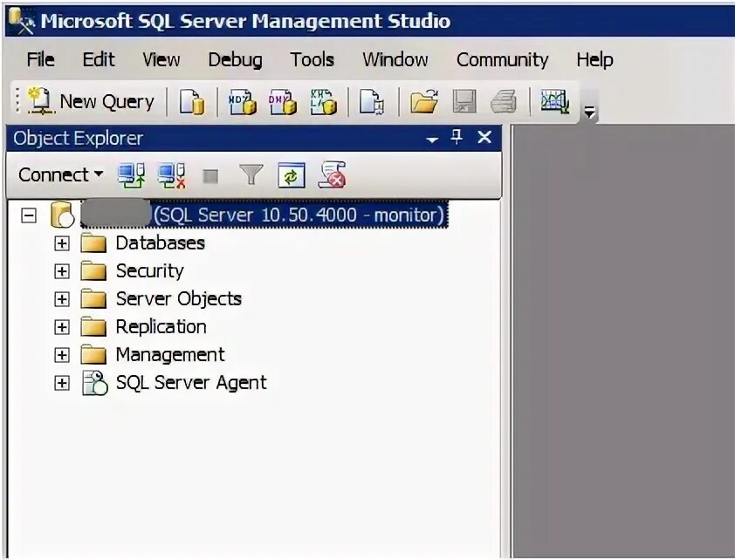Click the server database cylinder icon
This screenshot has height=560, width=735.
click(x=62, y=215)
